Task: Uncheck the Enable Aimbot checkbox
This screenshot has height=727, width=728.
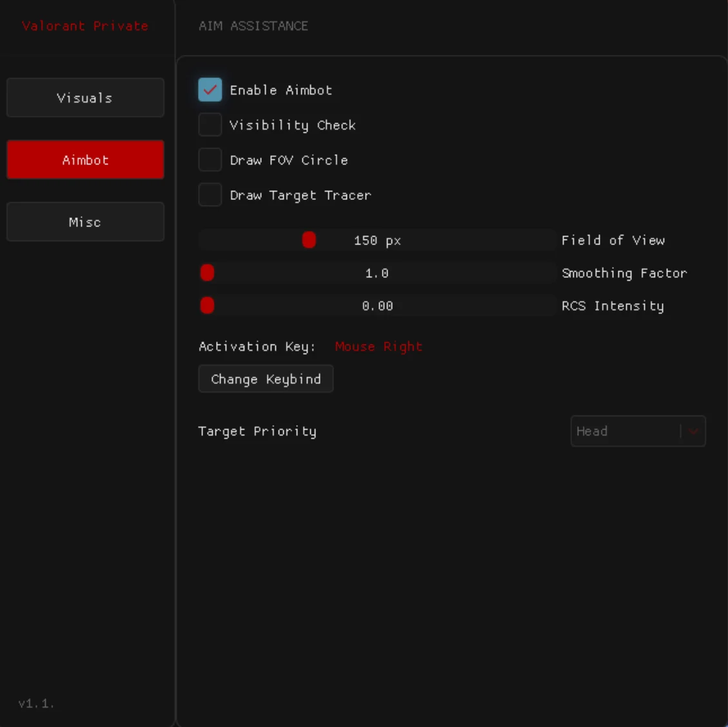Action: pyautogui.click(x=210, y=90)
